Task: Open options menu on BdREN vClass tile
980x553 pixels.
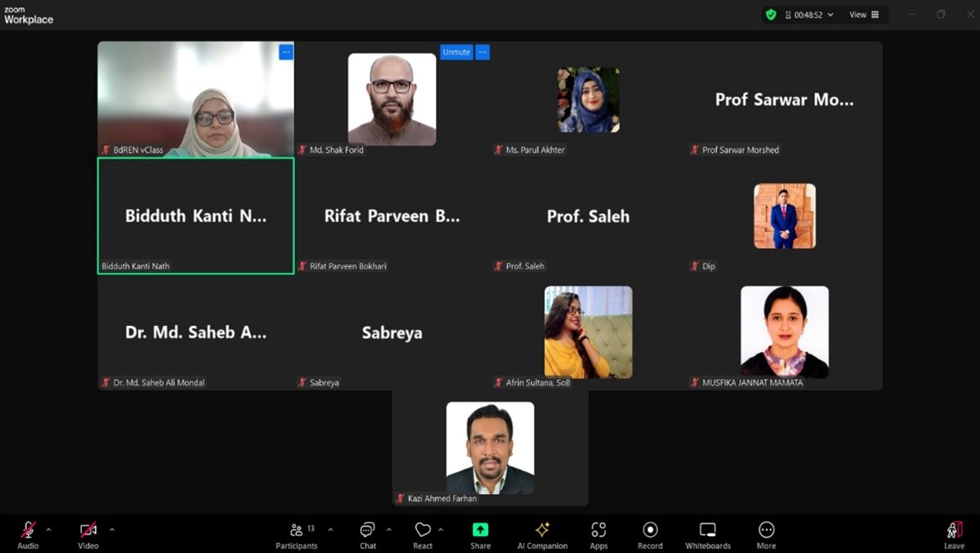Action: pyautogui.click(x=286, y=52)
